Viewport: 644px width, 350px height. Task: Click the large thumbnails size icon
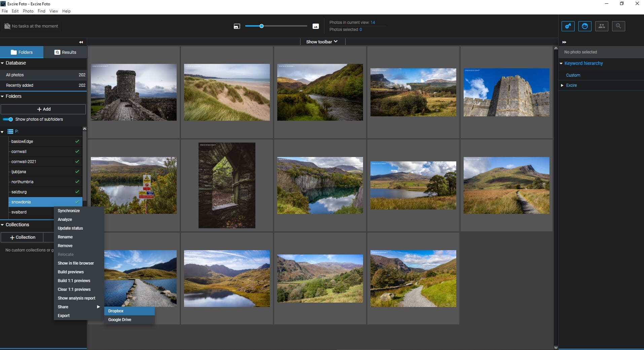point(316,26)
